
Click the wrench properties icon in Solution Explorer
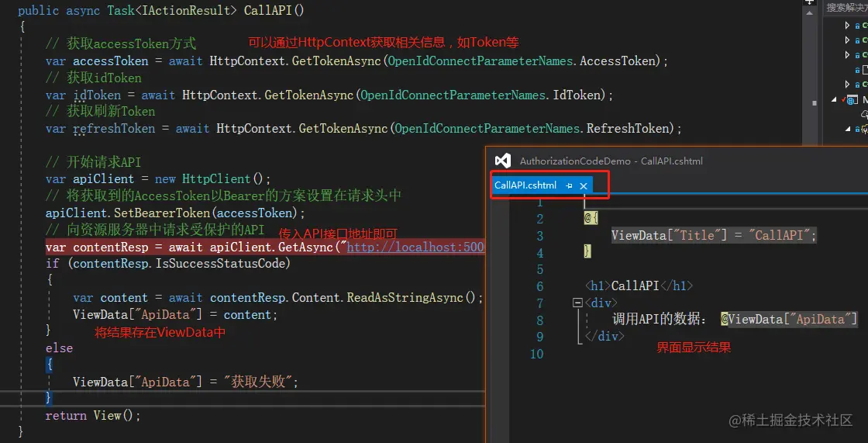coord(864,130)
